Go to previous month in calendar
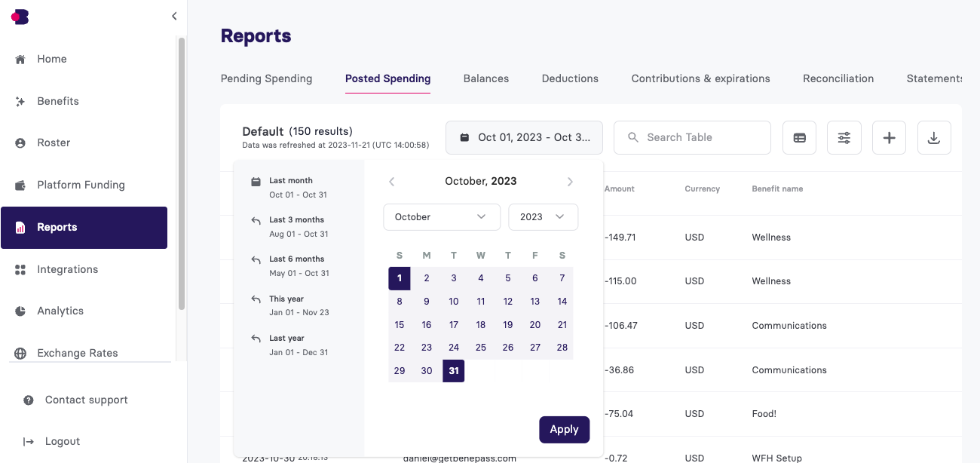The width and height of the screenshot is (980, 463). 391,182
